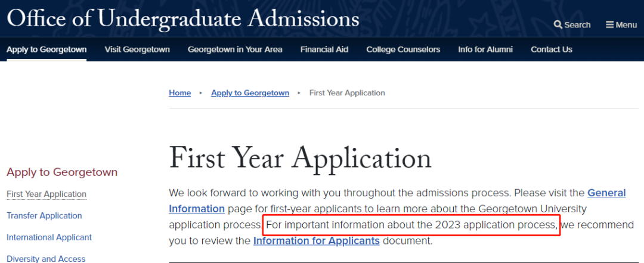The width and height of the screenshot is (644, 263).
Task: Open the Apply to Georgetown nav tab
Action: point(47,49)
